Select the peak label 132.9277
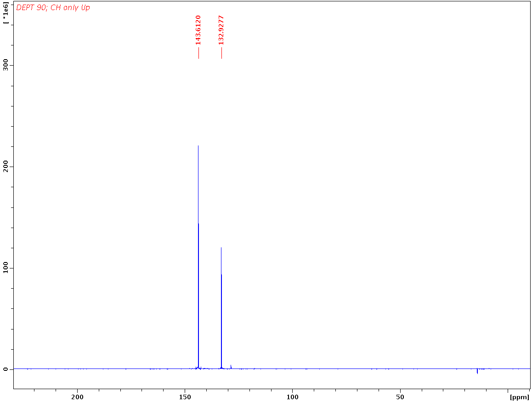This screenshot has height=402, width=532. click(x=221, y=29)
